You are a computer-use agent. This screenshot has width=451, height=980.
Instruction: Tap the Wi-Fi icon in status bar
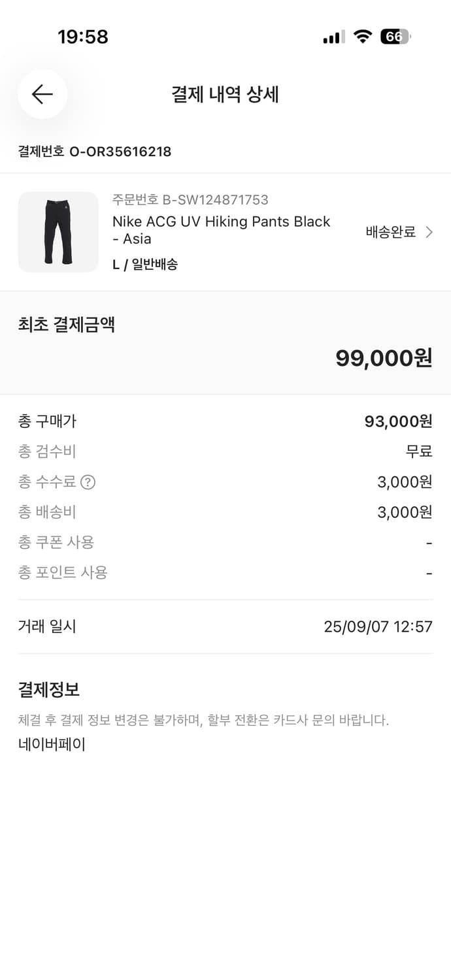363,37
